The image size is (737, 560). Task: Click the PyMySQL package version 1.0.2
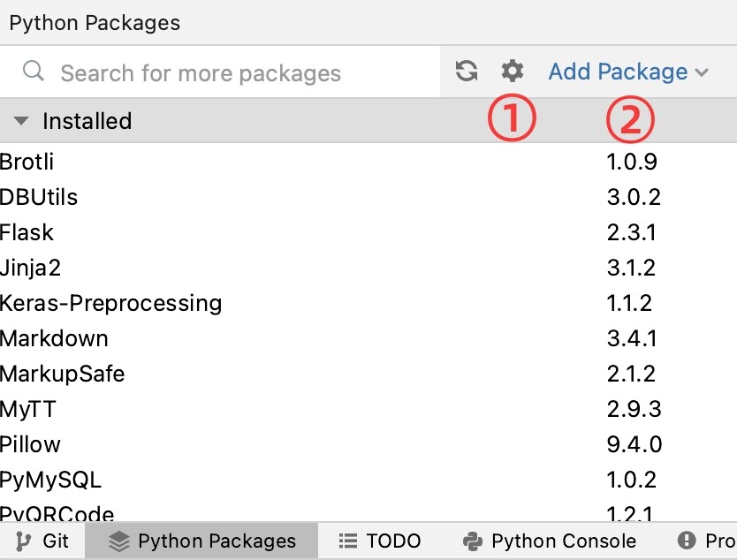632,480
